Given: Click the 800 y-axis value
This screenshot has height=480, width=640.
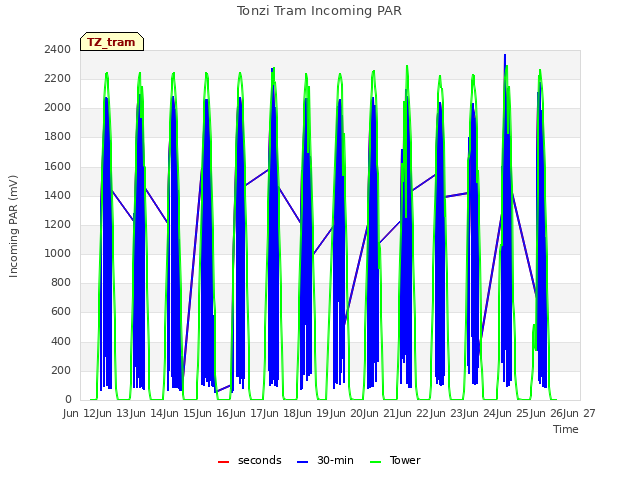Looking at the screenshot, I should 61,282.
